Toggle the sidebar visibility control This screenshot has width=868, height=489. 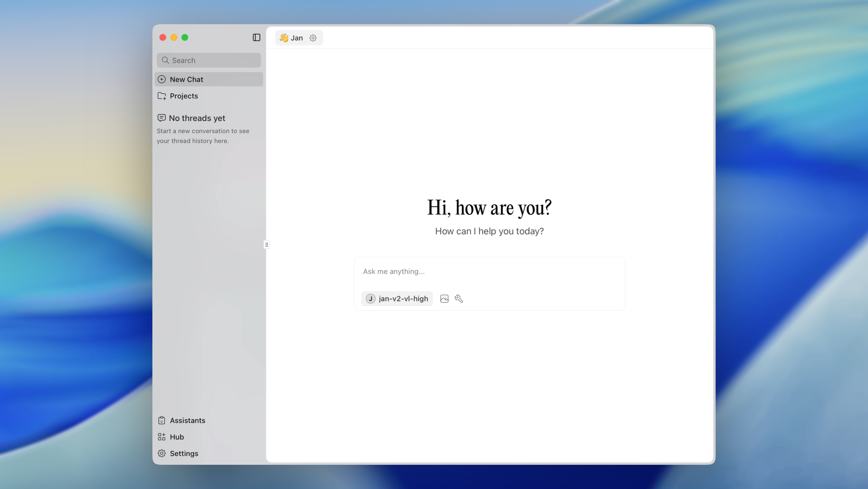click(256, 37)
